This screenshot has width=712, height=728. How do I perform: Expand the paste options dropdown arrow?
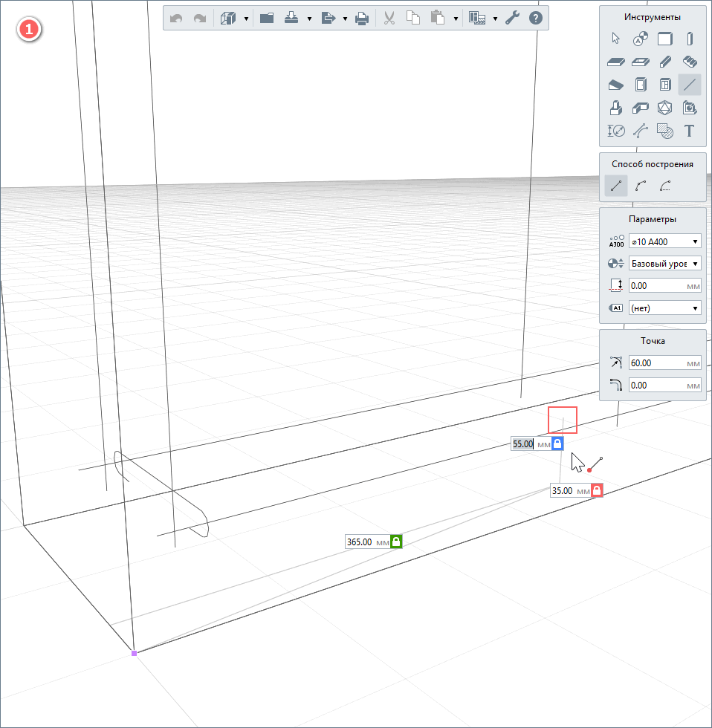coord(456,19)
